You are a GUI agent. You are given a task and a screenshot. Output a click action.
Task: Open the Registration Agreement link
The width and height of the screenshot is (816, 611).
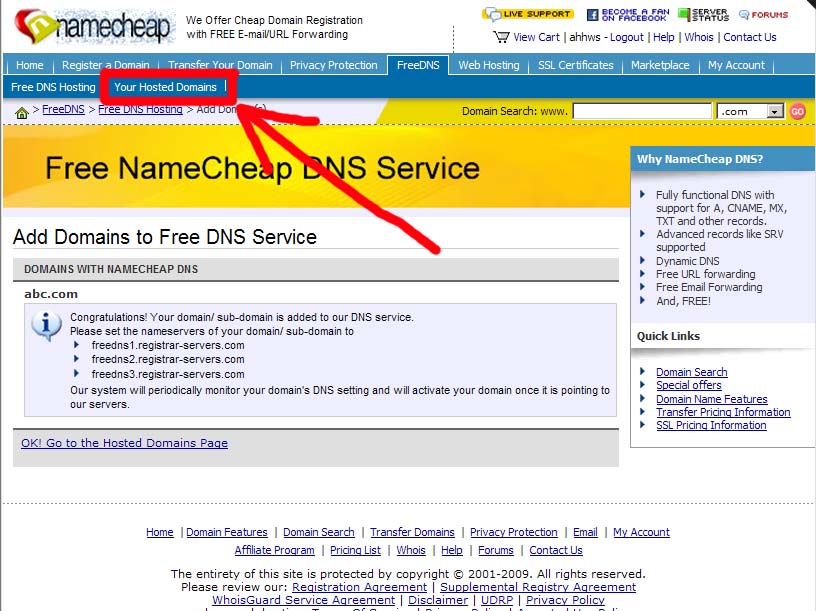click(x=359, y=587)
